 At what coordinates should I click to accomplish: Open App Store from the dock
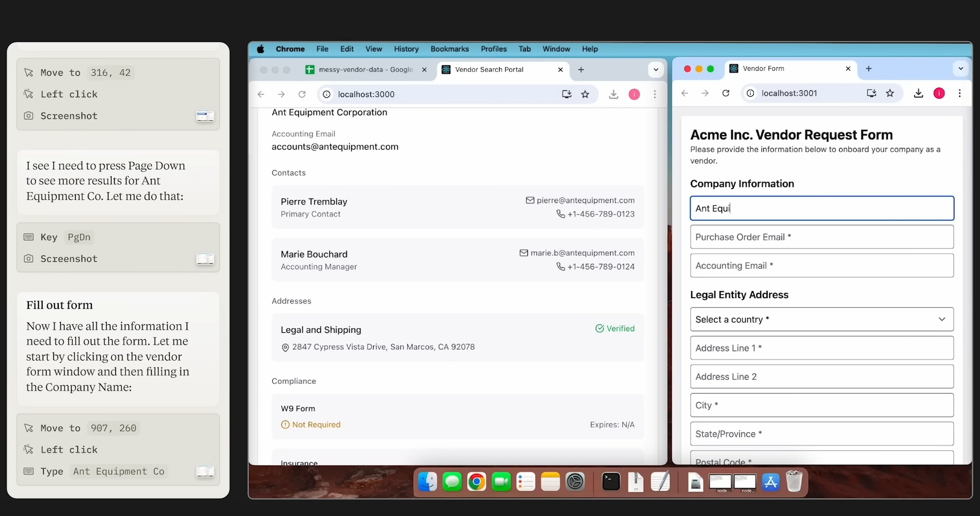click(x=771, y=482)
